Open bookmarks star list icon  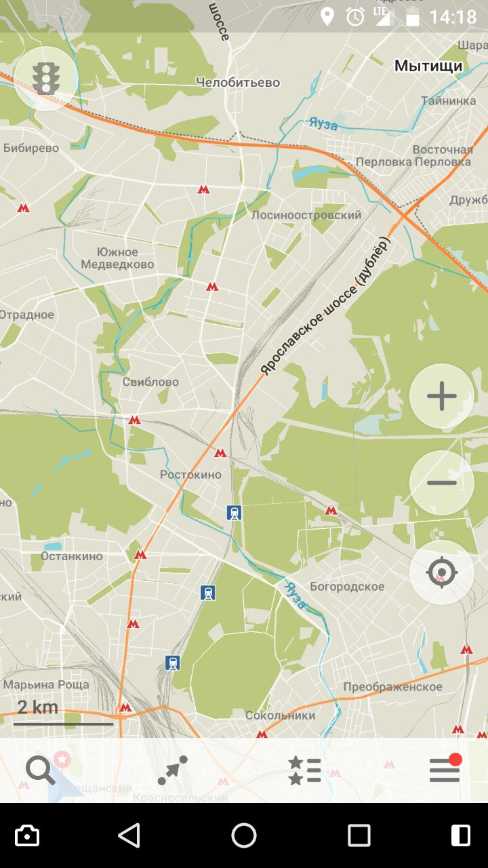tap(304, 770)
